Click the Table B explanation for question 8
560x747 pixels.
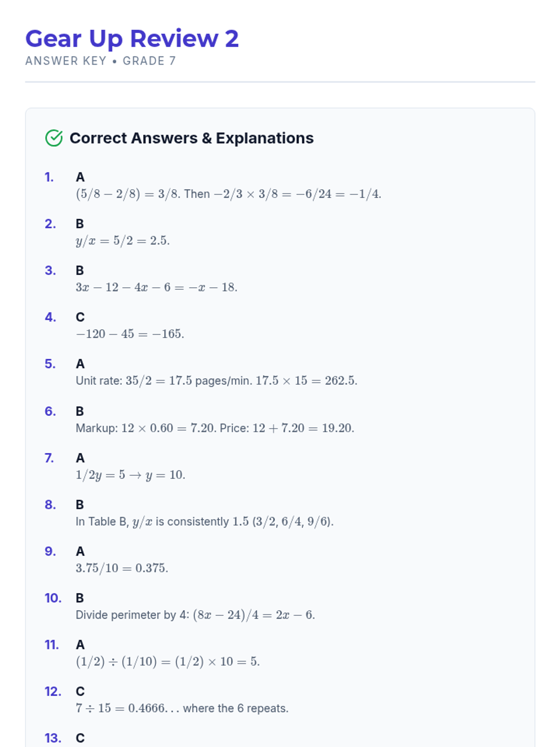click(x=205, y=522)
